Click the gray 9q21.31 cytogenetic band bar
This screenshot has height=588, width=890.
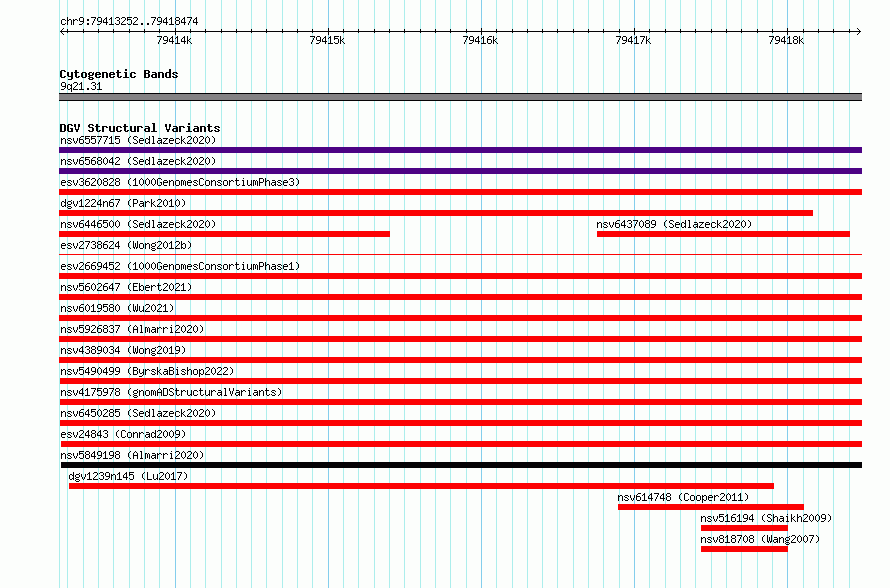[460, 97]
